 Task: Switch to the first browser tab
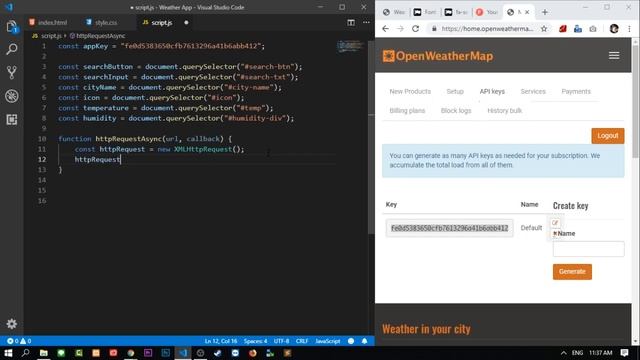pos(394,12)
